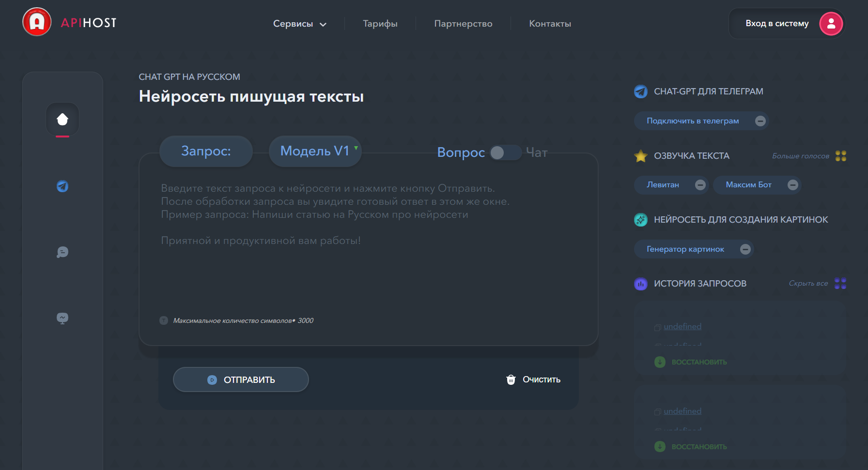Image resolution: width=868 pixels, height=470 pixels.
Task: Go to the Тарифы menu item
Action: (x=380, y=23)
